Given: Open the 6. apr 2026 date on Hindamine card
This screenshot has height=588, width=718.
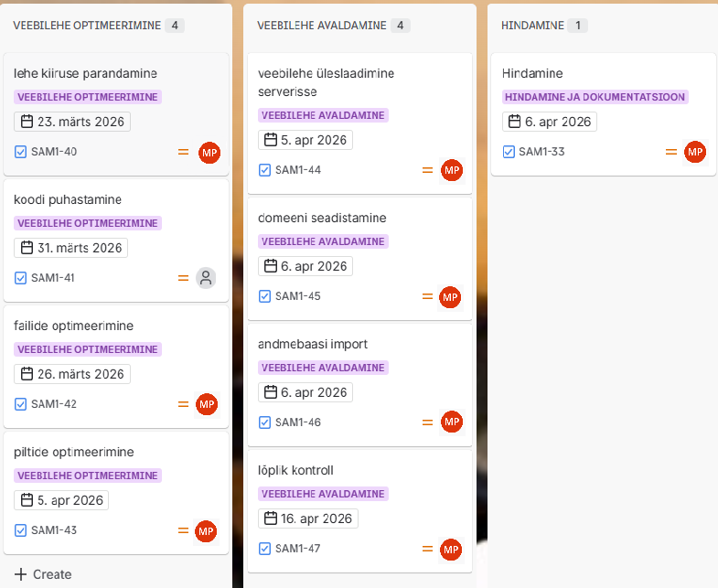Looking at the screenshot, I should pyautogui.click(x=550, y=122).
